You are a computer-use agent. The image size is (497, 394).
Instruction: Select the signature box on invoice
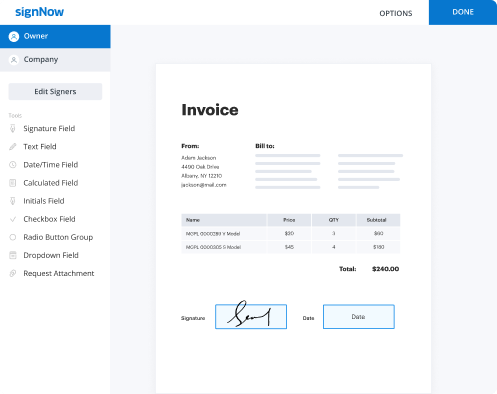click(x=251, y=316)
